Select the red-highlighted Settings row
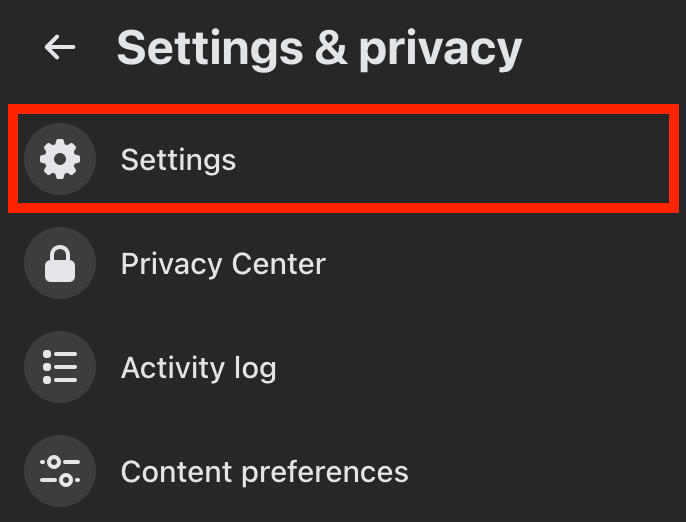Image resolution: width=686 pixels, height=522 pixels. click(343, 159)
